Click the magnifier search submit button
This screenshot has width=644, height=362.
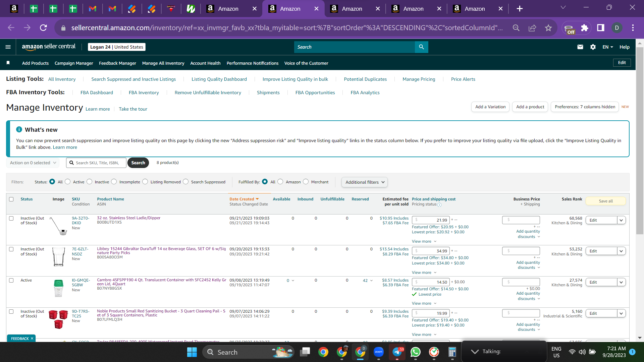coord(421,47)
